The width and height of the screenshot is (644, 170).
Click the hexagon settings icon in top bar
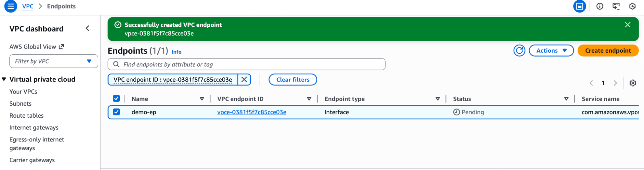[x=632, y=6]
